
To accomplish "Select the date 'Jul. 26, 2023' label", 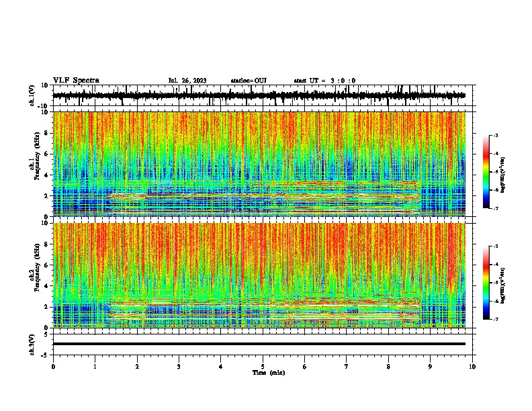I will (x=187, y=81).
